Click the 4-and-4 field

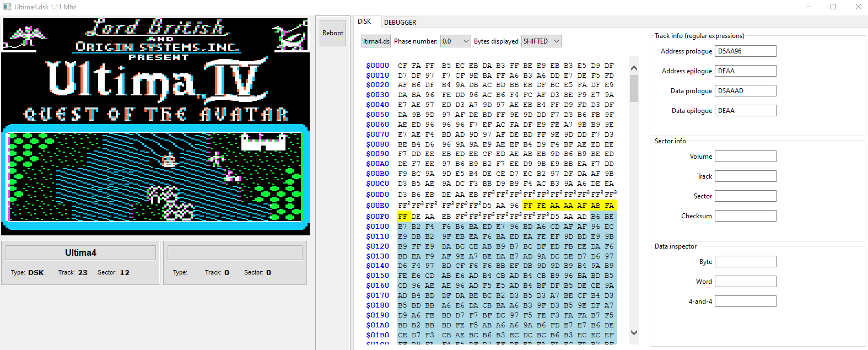coord(746,301)
